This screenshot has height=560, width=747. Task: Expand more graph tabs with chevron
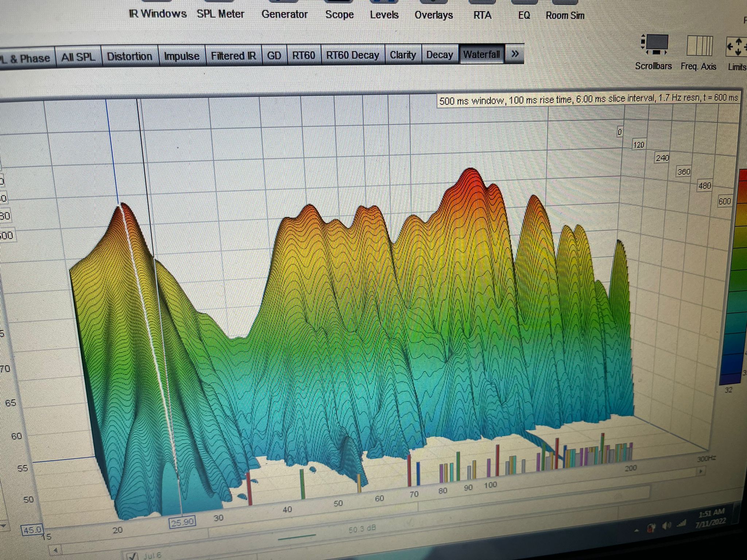pyautogui.click(x=515, y=54)
